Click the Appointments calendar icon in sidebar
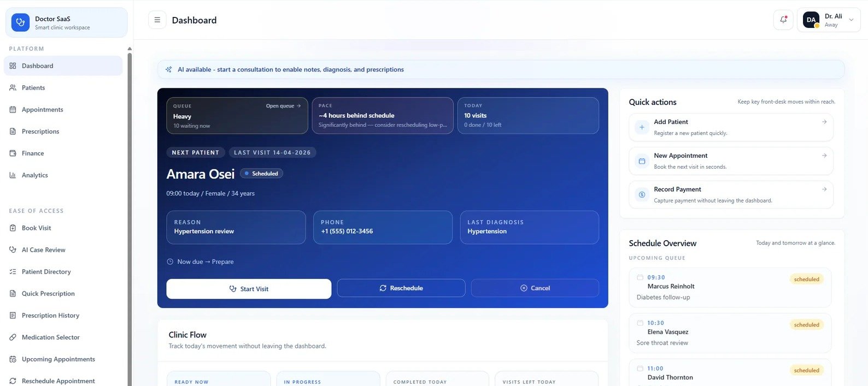Viewport: 868px width, 386px height. 13,109
